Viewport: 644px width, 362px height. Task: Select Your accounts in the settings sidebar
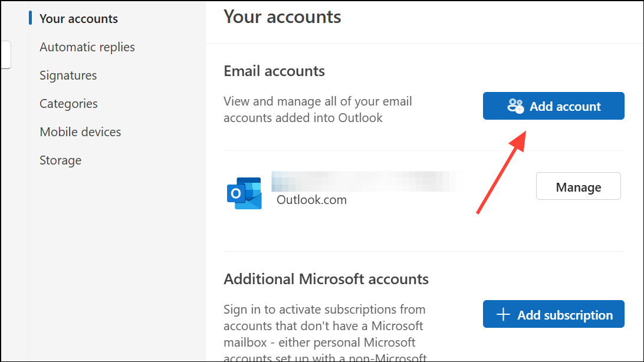point(78,18)
